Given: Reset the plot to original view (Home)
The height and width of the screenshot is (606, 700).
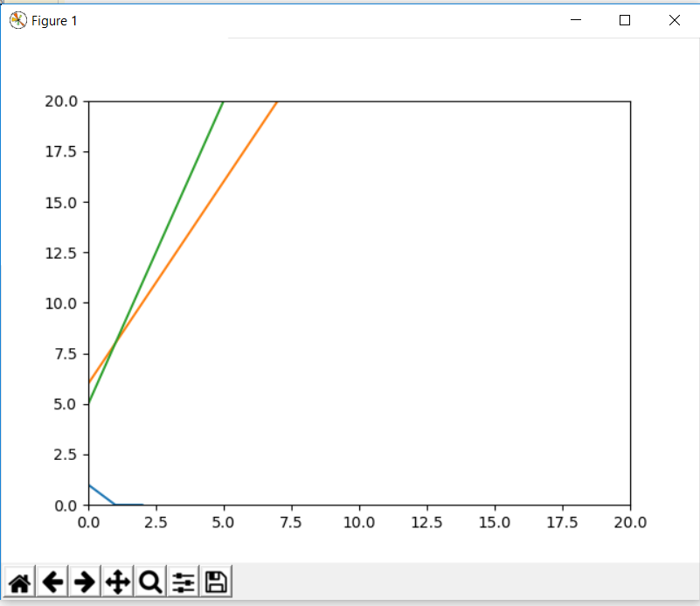Looking at the screenshot, I should coord(19,582).
